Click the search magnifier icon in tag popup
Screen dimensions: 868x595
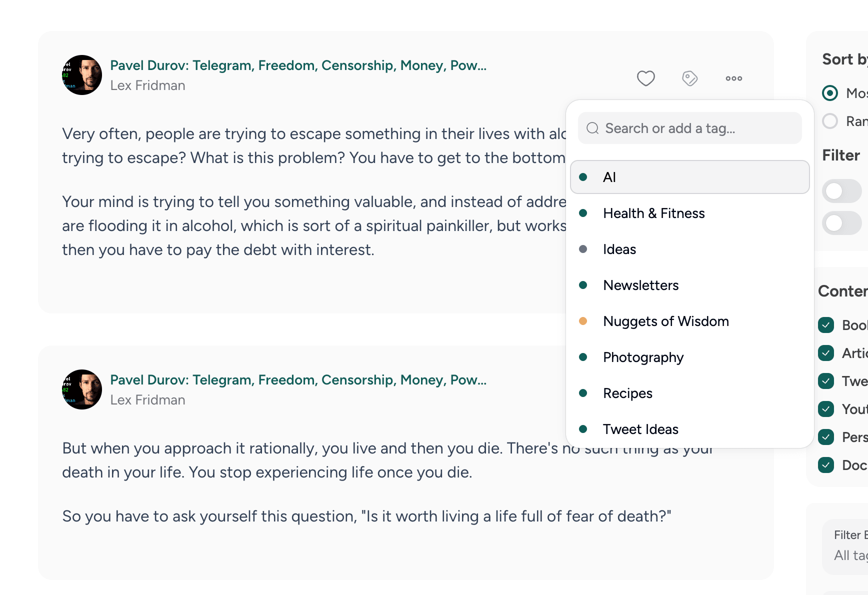[x=592, y=128]
